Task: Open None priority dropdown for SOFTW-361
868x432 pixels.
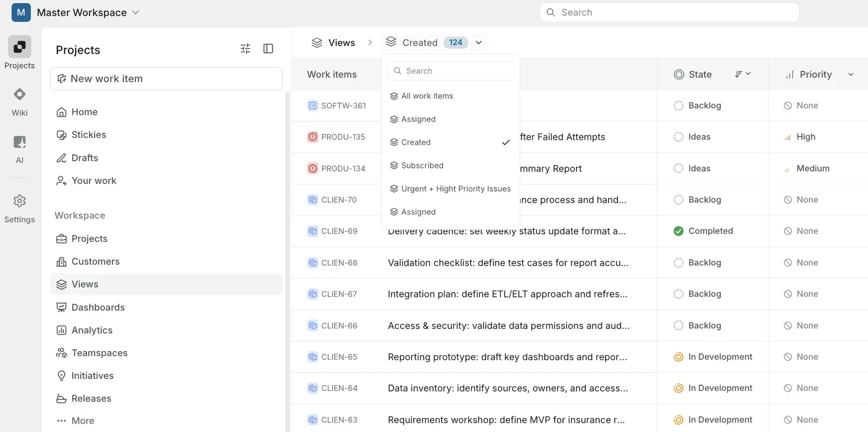Action: coord(801,106)
